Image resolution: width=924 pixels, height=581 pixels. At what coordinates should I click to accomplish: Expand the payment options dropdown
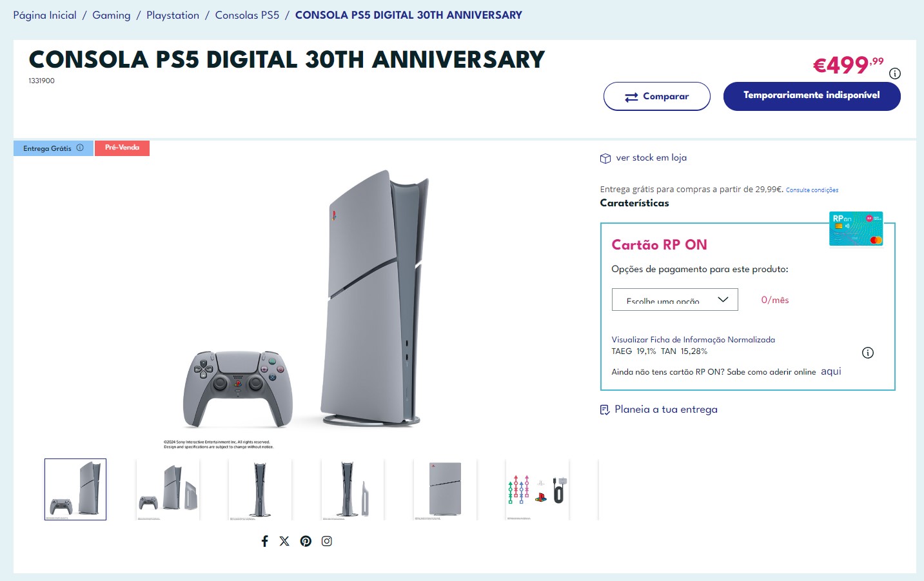coord(674,299)
